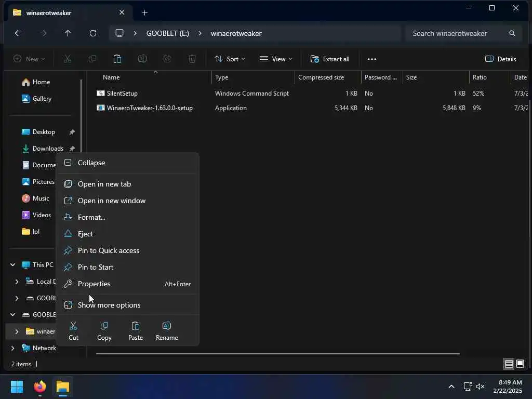The image size is (532, 399).
Task: Switch to details list view icon in status bar
Action: (x=509, y=364)
